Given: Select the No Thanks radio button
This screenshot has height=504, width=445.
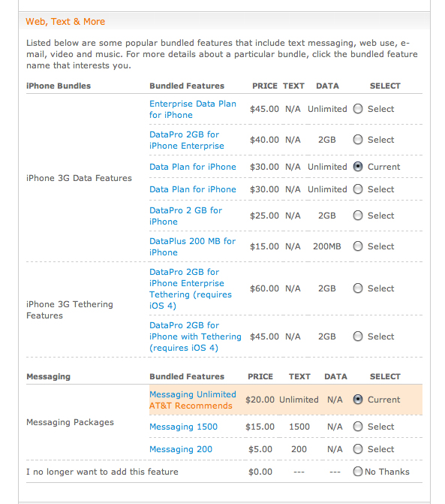Looking at the screenshot, I should coord(358,472).
